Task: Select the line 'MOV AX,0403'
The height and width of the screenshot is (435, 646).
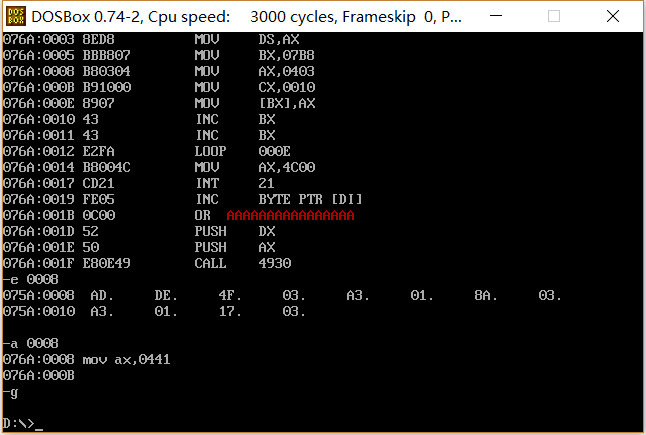Action: [x=159, y=71]
